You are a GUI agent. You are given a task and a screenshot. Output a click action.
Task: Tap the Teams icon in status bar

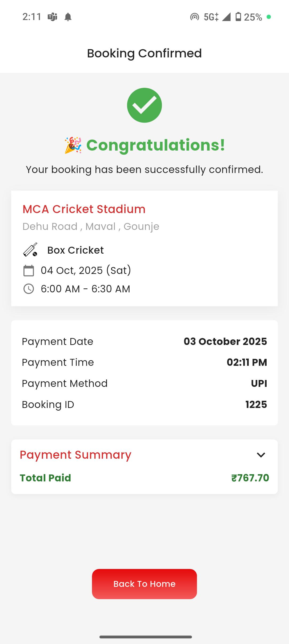[x=52, y=17]
